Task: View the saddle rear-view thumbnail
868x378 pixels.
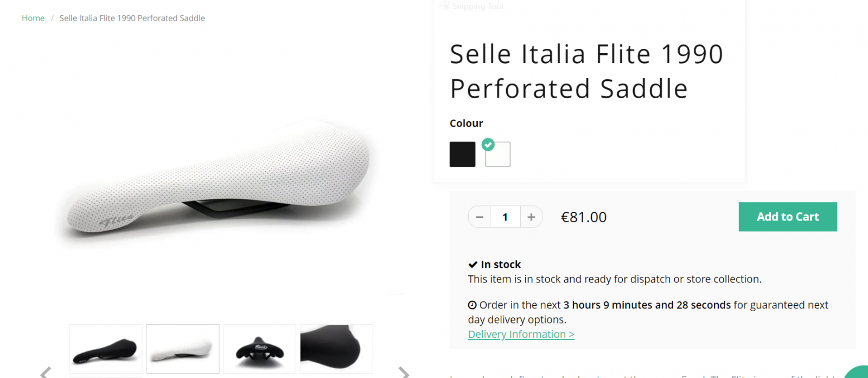Action: [259, 349]
